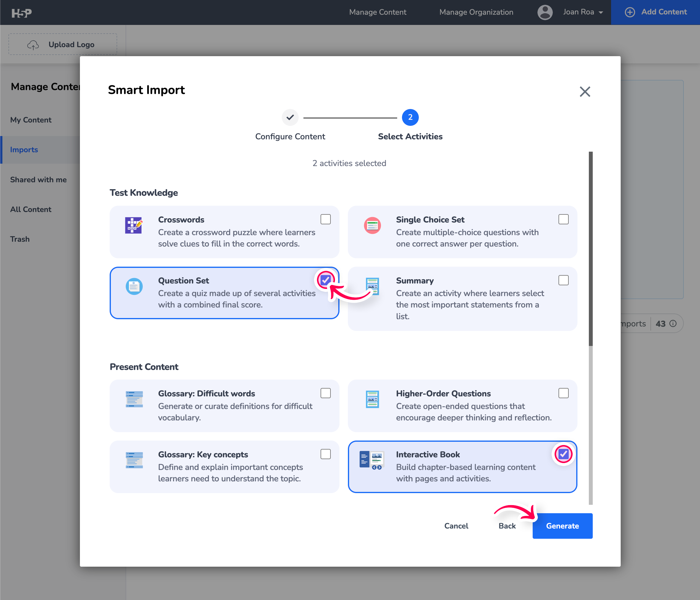700x600 pixels.
Task: Click the Question Set card title
Action: coord(184,280)
